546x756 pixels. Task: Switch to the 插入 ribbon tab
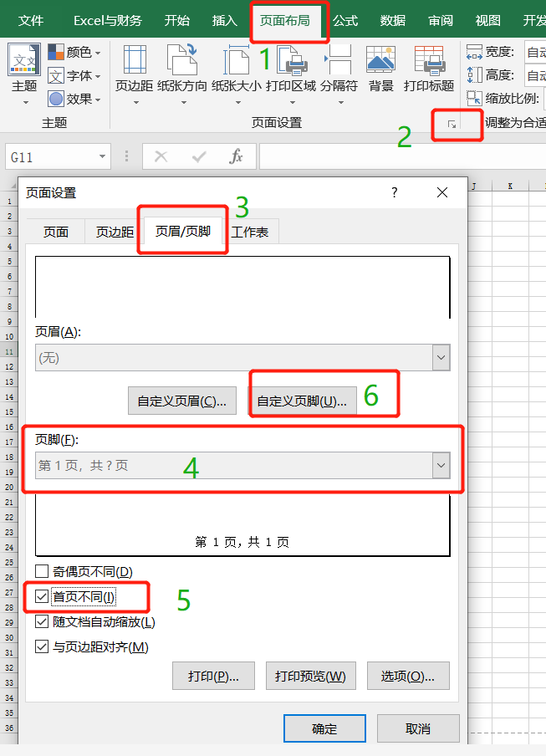click(225, 21)
